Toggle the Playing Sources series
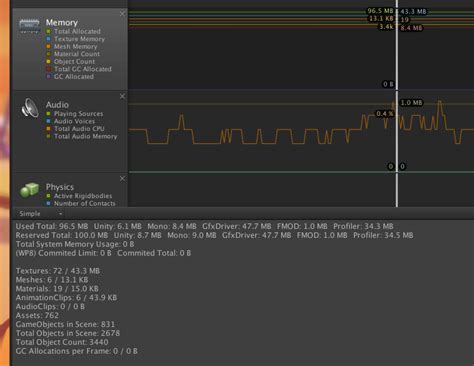This screenshot has height=366, width=474. [75, 114]
